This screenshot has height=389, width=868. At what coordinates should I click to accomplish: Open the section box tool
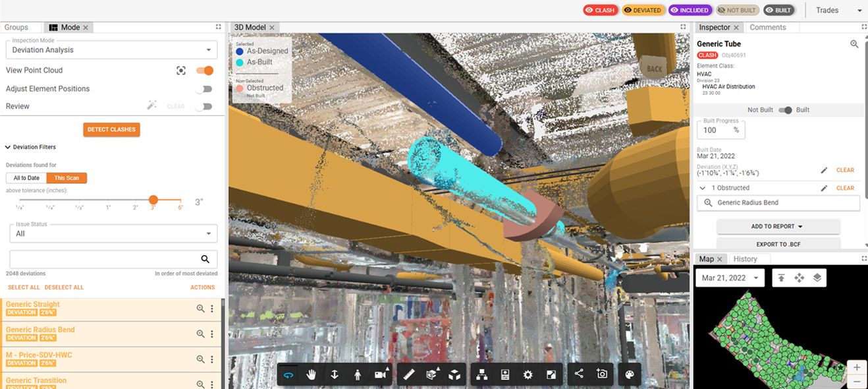point(432,374)
